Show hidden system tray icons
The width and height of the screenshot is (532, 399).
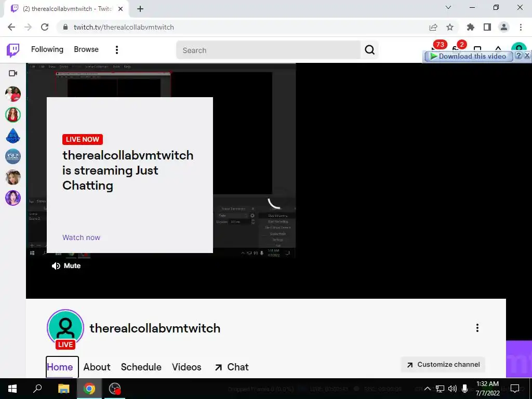pos(428,389)
